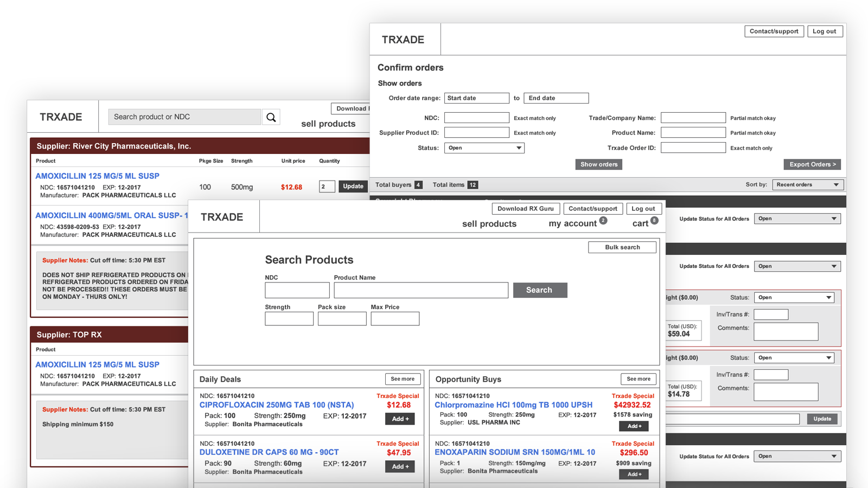Click Download RX Guru button
The image size is (868, 488).
tap(526, 209)
